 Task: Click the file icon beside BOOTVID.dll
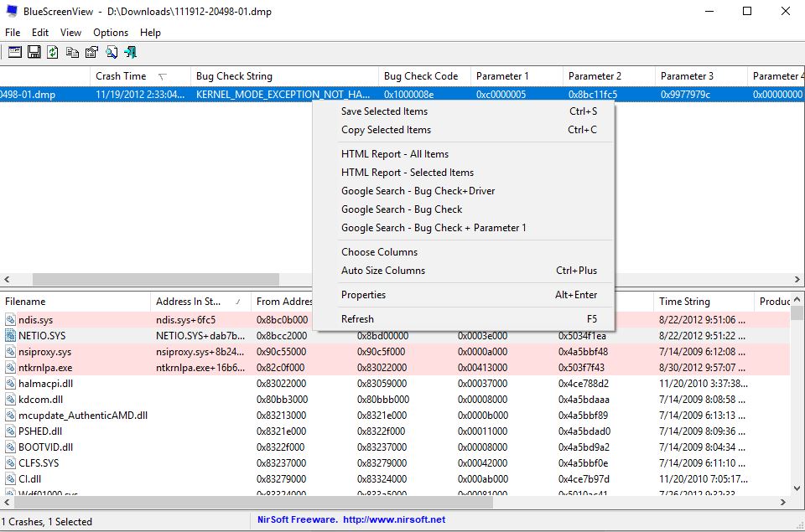(x=10, y=447)
